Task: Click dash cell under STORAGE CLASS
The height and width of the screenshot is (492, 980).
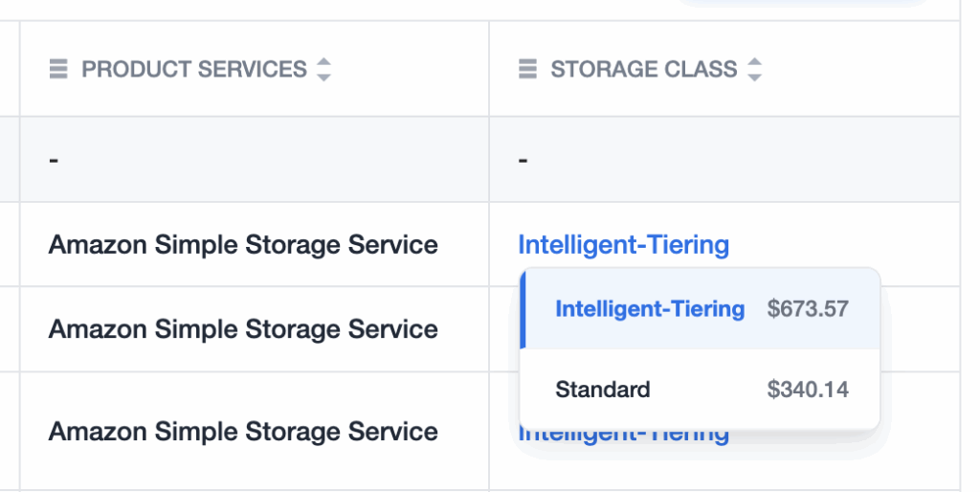Action: click(724, 160)
